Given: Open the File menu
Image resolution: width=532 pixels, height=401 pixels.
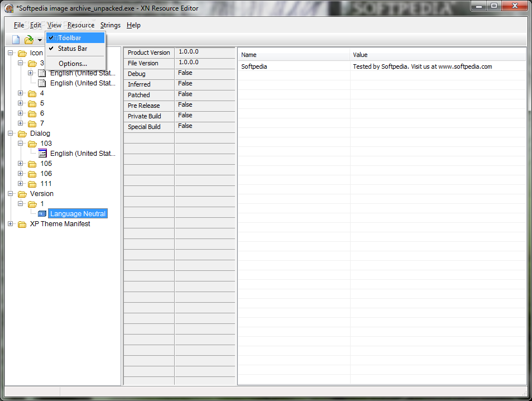Looking at the screenshot, I should 18,25.
